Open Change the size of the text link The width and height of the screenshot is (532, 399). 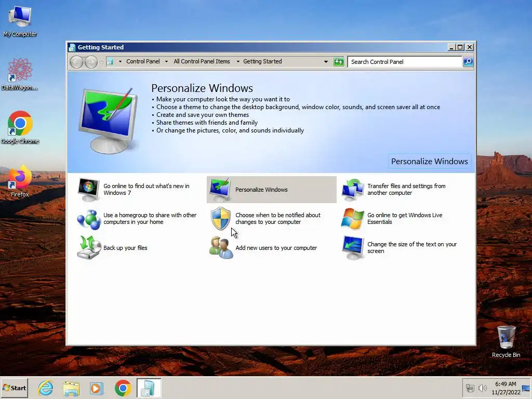tap(412, 248)
